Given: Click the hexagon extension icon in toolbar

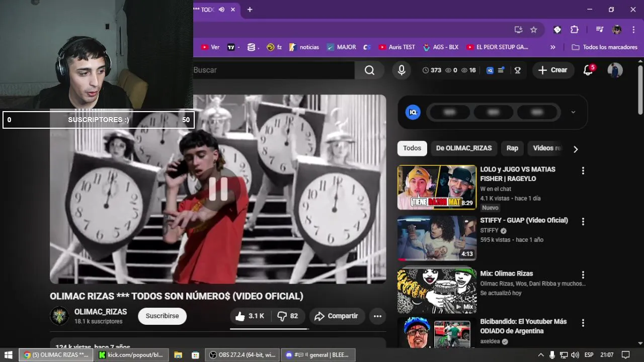Looking at the screenshot, I should 557,30.
